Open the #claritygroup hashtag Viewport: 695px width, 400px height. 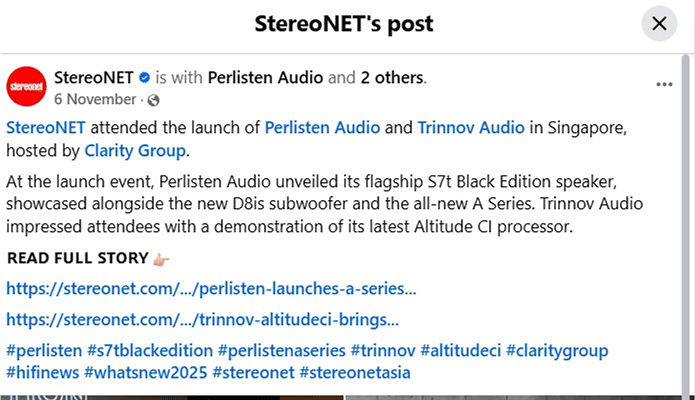[x=557, y=351]
